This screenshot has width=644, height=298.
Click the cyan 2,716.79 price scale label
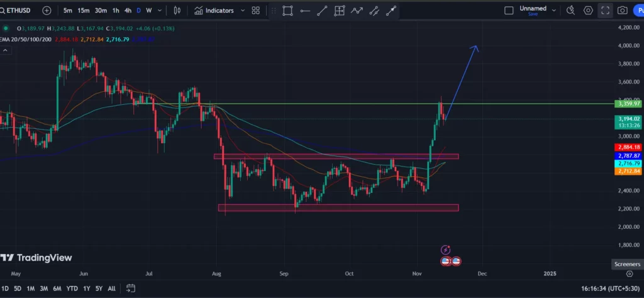(627, 163)
